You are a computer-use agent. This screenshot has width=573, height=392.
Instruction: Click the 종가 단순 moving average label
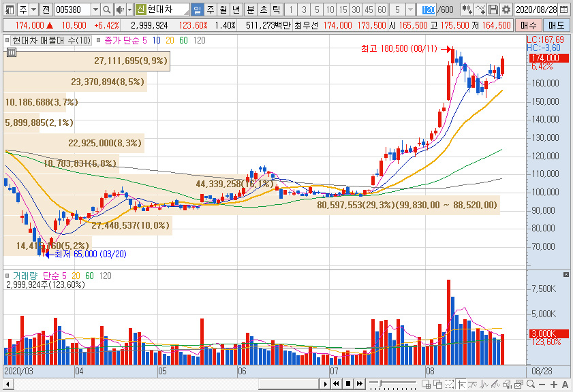pos(123,40)
